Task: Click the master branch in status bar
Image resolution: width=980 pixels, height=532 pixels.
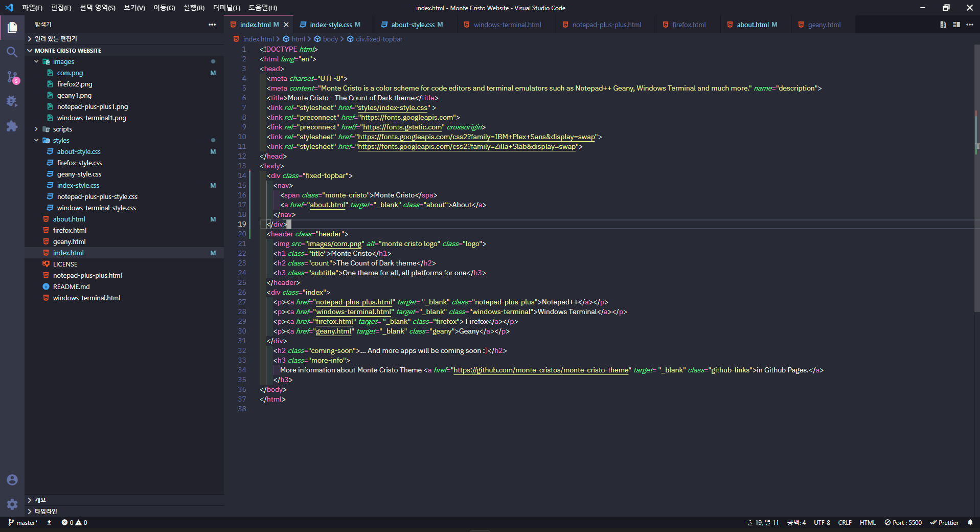Action: point(23,523)
